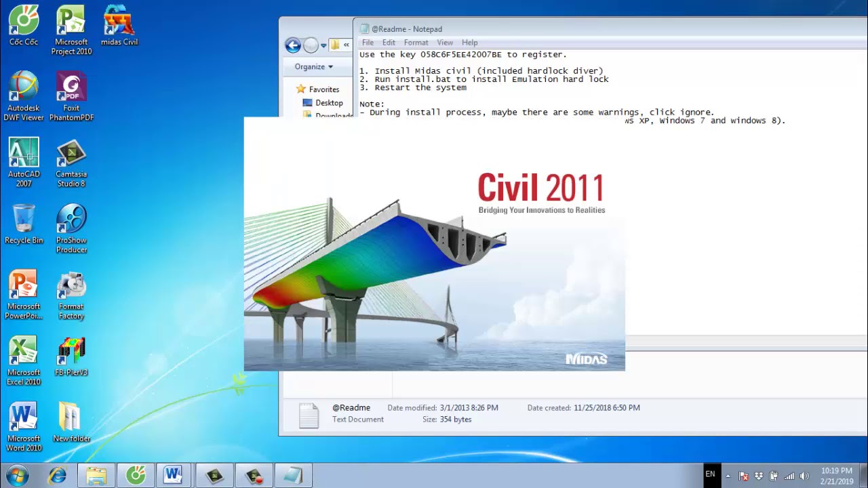Click the EN language indicator
The width and height of the screenshot is (868, 488).
tap(710, 474)
